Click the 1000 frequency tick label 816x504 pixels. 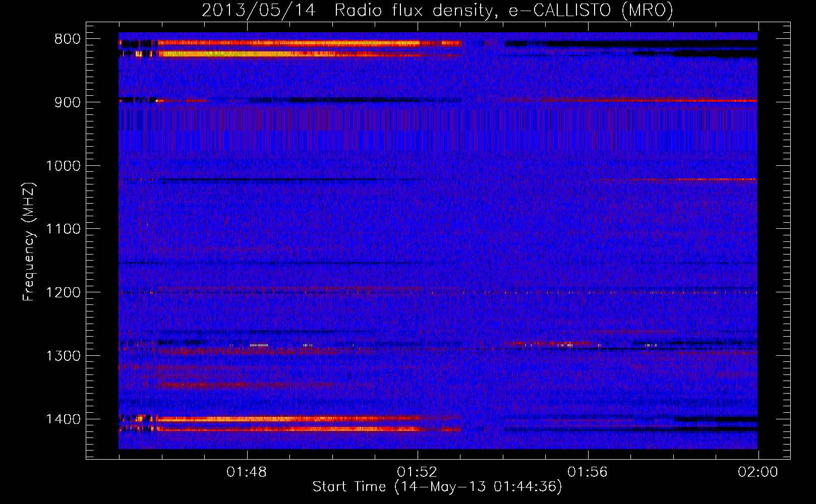tap(63, 166)
